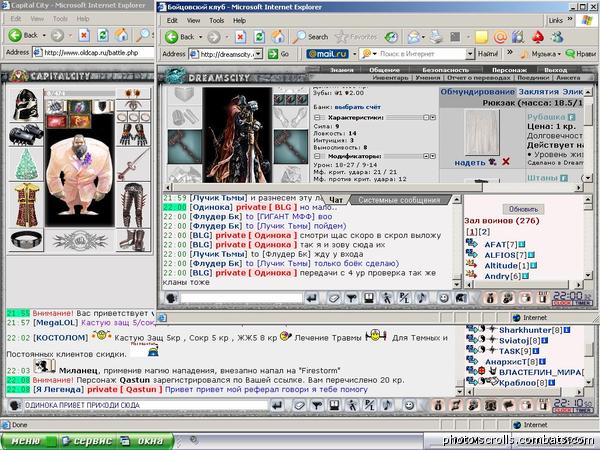Open the Поединки submenu link

(x=532, y=78)
